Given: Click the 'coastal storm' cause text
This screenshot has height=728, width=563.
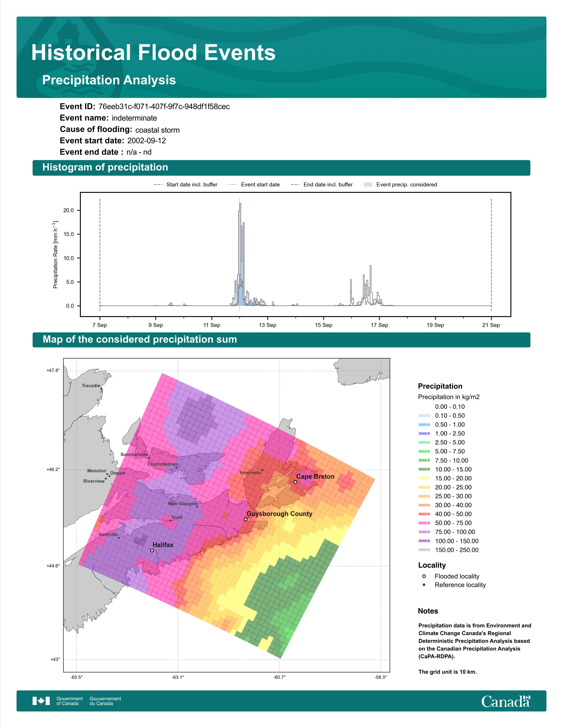Looking at the screenshot, I should pyautogui.click(x=157, y=130).
